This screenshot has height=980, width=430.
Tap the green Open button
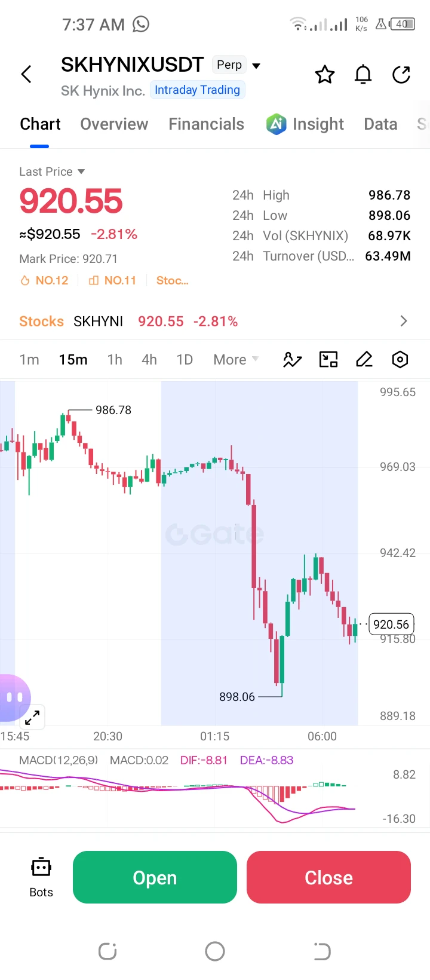tap(155, 877)
